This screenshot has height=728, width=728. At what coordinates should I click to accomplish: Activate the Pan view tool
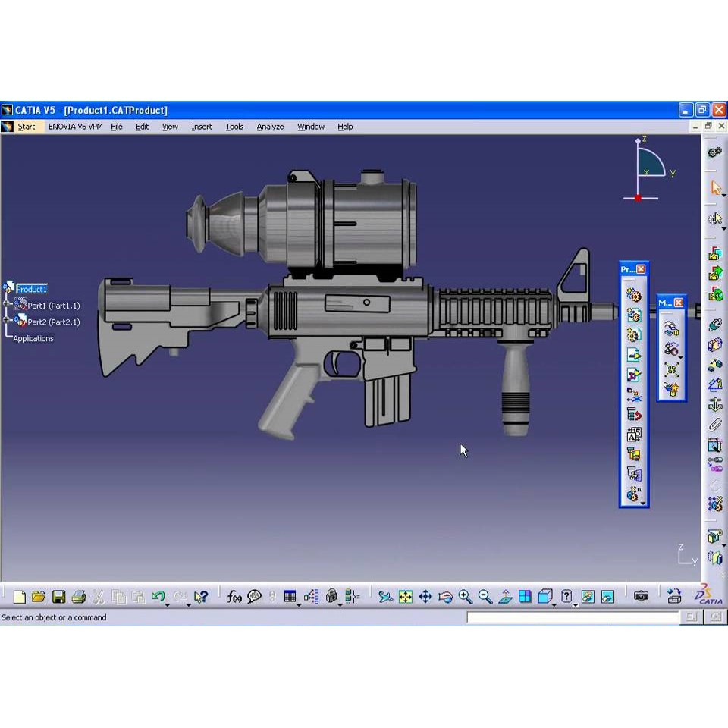[x=425, y=597]
